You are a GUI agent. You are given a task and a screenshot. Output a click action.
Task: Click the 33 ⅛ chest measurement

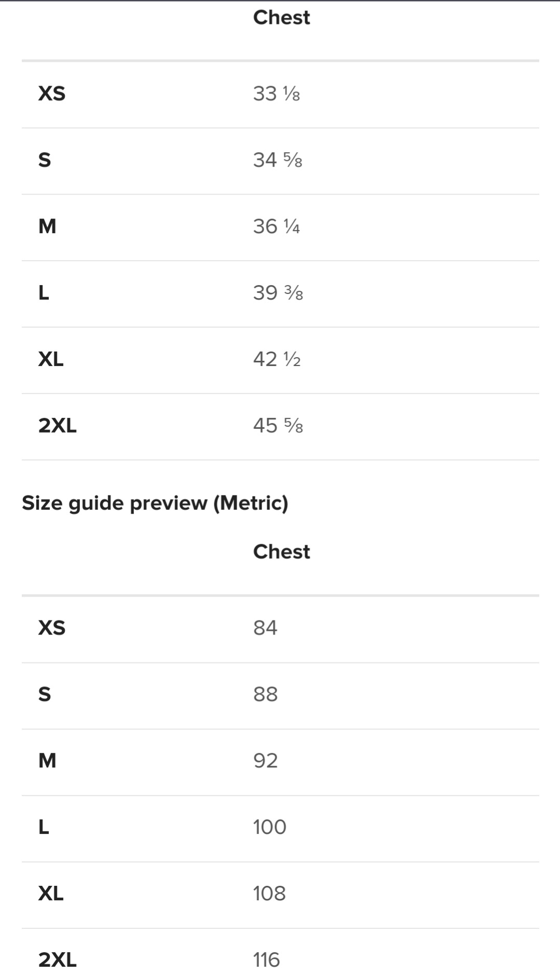276,94
